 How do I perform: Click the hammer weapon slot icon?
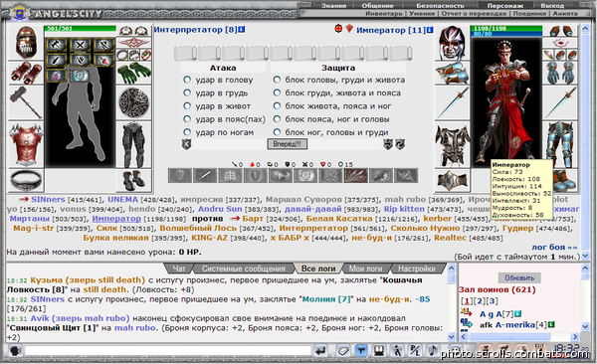pos(26,102)
